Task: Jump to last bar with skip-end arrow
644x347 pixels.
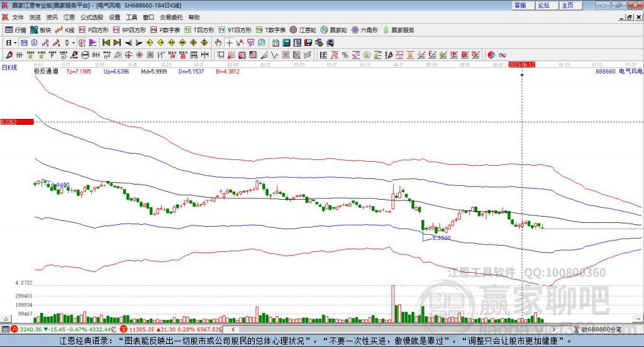Action: click(x=117, y=43)
